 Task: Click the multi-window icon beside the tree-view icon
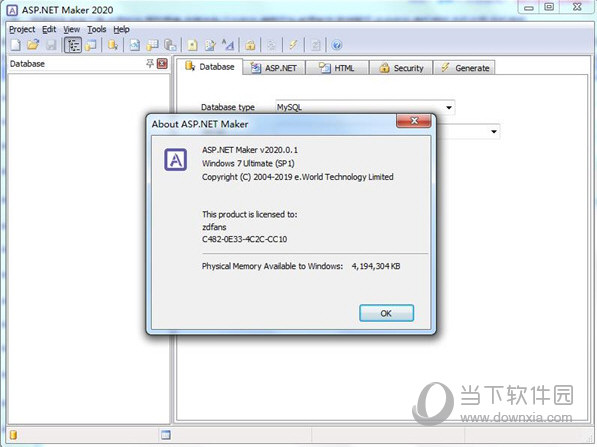click(x=91, y=45)
